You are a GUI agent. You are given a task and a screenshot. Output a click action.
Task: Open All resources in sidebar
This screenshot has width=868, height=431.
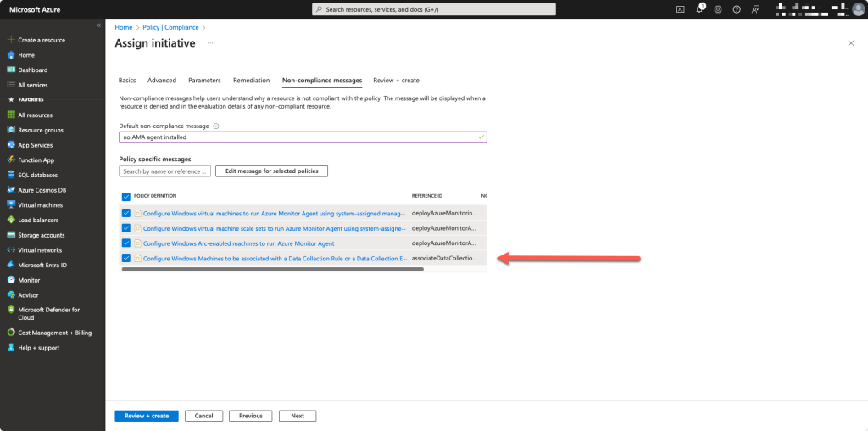coord(35,115)
